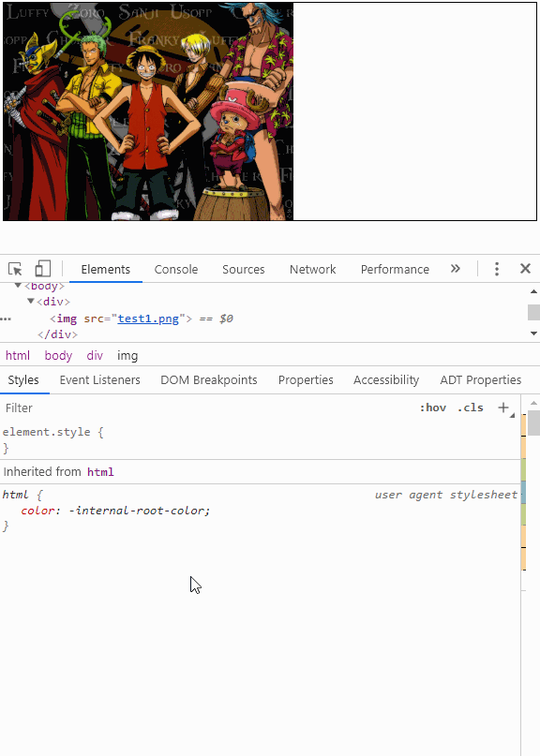Open the Performance tab
Viewport: 540px width, 756px height.
pyautogui.click(x=395, y=269)
